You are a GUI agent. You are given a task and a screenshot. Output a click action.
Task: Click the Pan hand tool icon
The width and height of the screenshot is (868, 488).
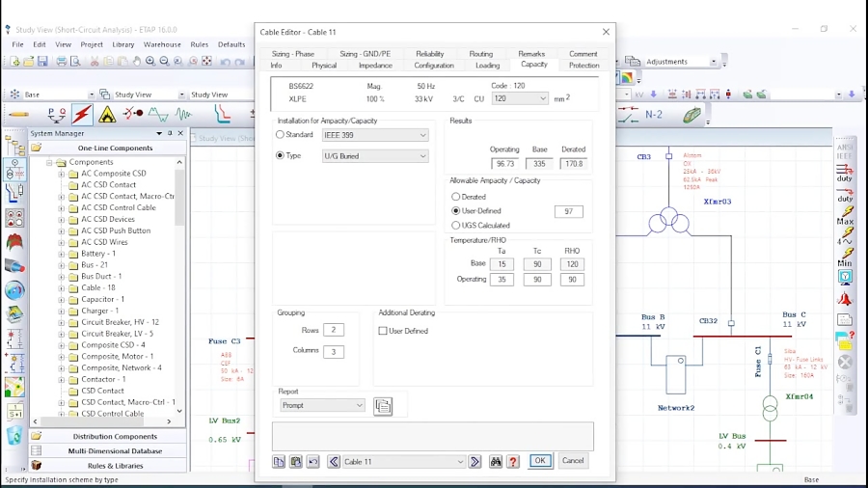coord(136,62)
